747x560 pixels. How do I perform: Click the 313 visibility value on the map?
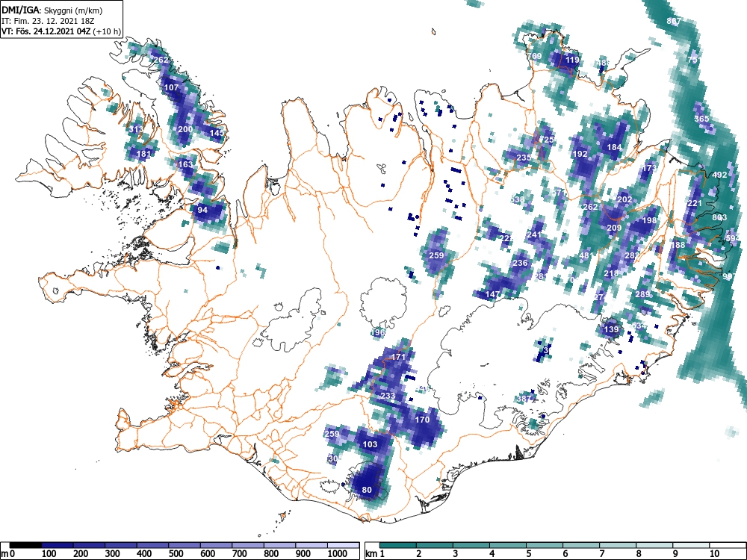pos(136,129)
